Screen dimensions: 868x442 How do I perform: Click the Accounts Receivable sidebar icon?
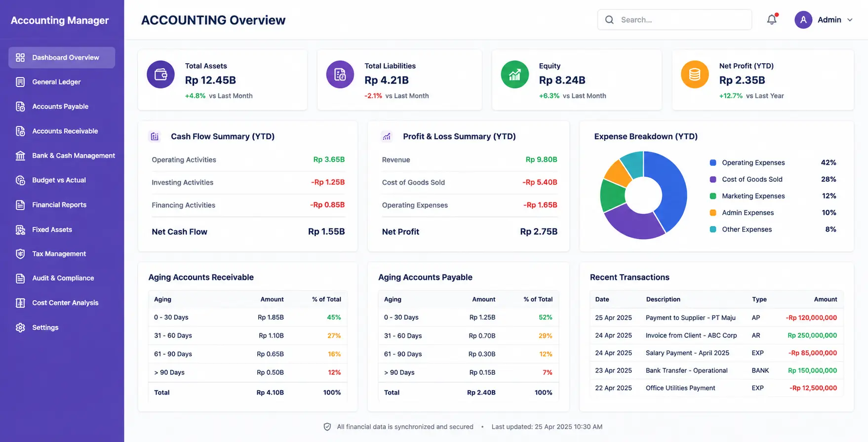[x=20, y=131]
